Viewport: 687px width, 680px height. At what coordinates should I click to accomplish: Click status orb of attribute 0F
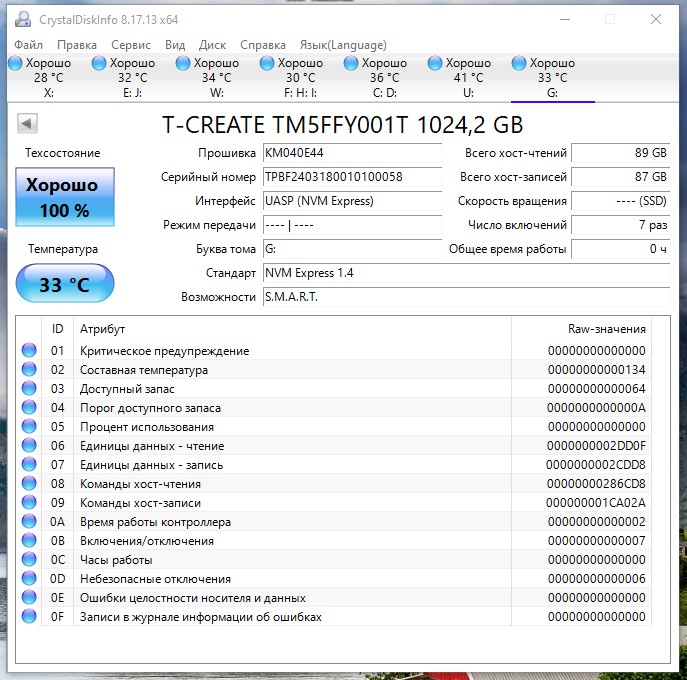pyautogui.click(x=29, y=616)
